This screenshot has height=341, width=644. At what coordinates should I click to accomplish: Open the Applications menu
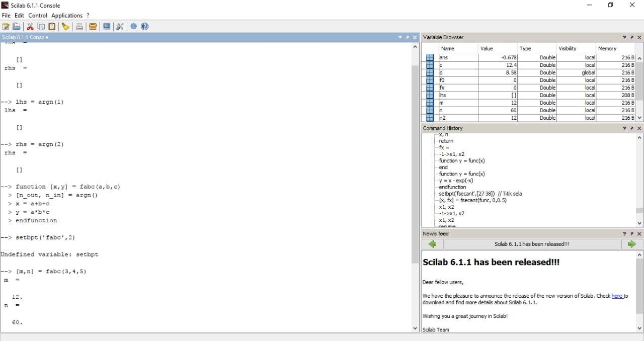pos(67,16)
